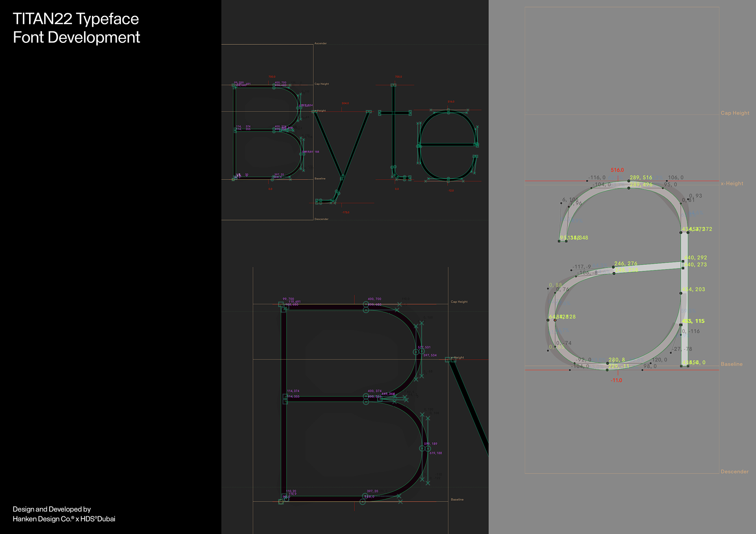Click the Hanken Design Co. credit line
This screenshot has width=756, height=534.
(64, 519)
